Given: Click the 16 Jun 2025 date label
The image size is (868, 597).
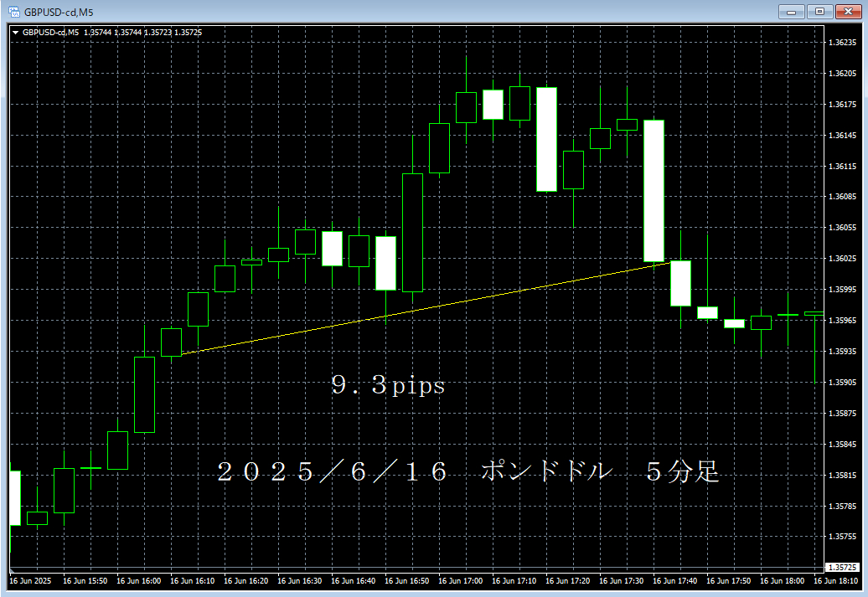Looking at the screenshot, I should (30, 580).
